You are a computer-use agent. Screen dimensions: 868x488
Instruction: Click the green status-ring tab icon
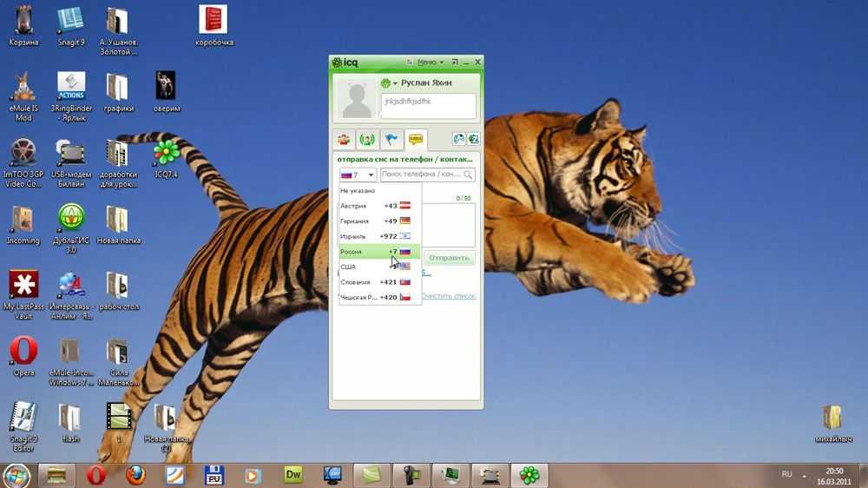[368, 140]
